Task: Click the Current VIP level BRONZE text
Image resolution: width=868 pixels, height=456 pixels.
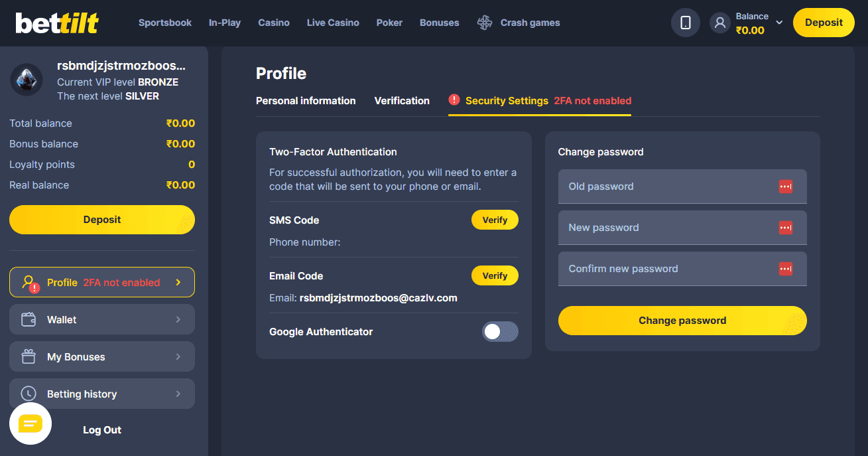Action: (117, 82)
